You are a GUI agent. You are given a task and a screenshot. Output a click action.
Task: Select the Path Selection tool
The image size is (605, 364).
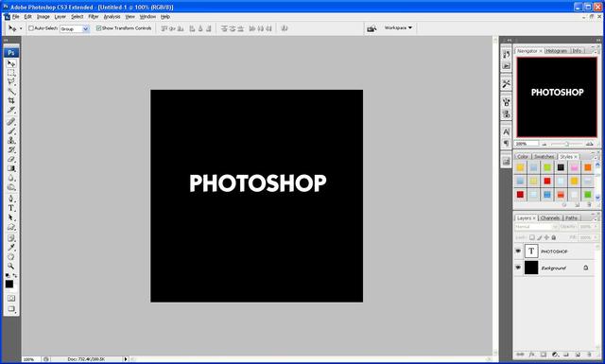(x=11, y=217)
